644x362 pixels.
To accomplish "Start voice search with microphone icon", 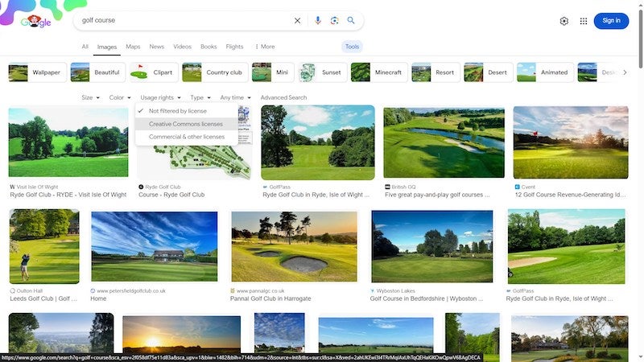I will (x=317, y=21).
